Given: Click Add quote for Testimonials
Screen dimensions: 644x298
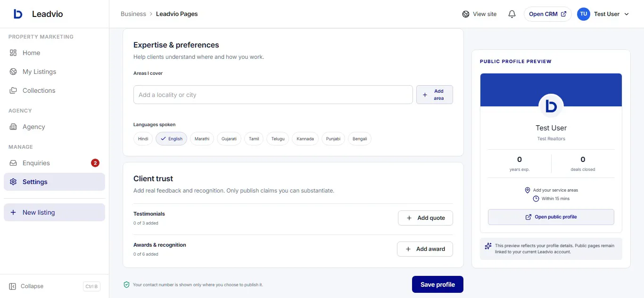Looking at the screenshot, I should pos(425,218).
